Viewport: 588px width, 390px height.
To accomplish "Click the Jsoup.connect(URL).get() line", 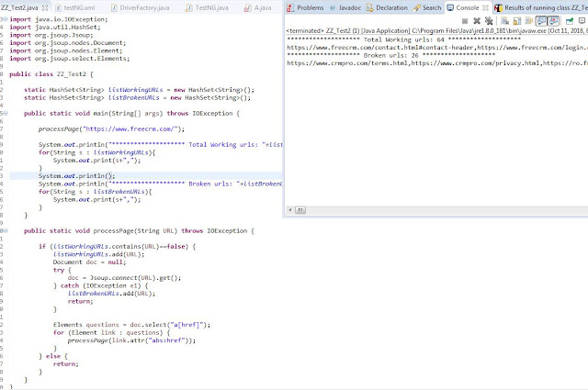I will pos(124,278).
